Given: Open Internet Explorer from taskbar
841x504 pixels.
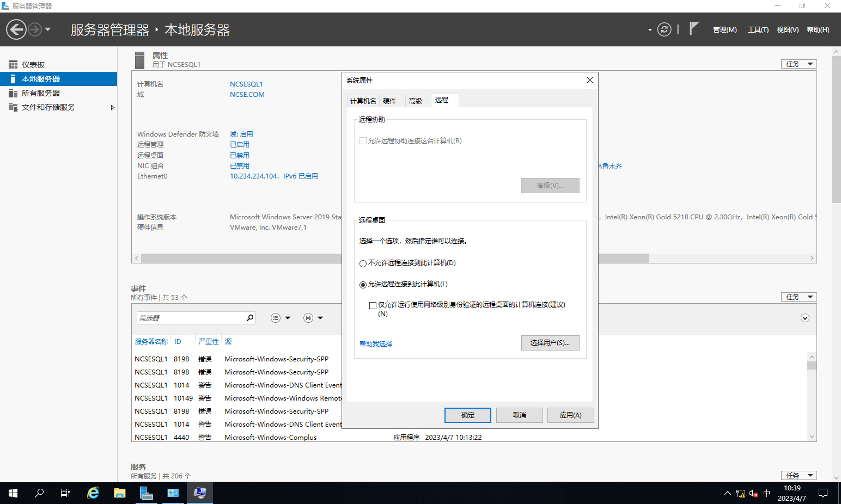Looking at the screenshot, I should tap(93, 493).
